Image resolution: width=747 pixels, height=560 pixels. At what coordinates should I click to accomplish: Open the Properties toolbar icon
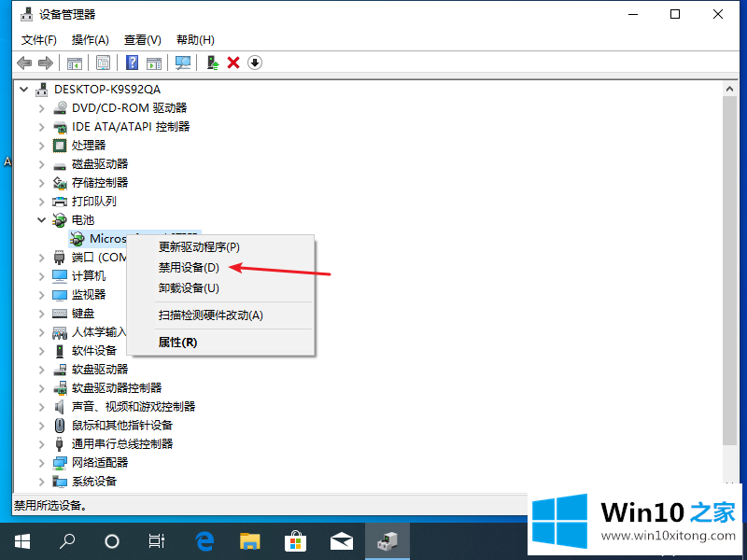pyautogui.click(x=103, y=63)
